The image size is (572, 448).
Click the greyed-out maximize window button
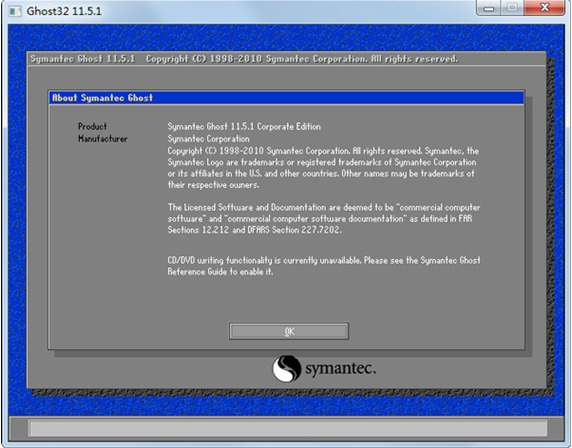[513, 8]
